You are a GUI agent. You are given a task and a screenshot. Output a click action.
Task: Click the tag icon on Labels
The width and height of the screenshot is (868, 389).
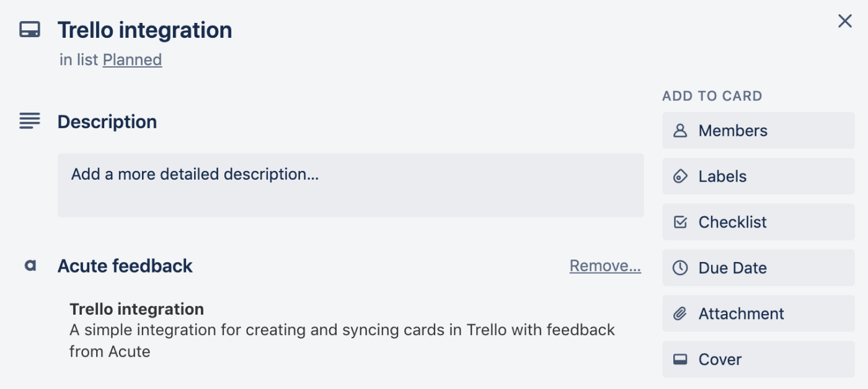(681, 176)
